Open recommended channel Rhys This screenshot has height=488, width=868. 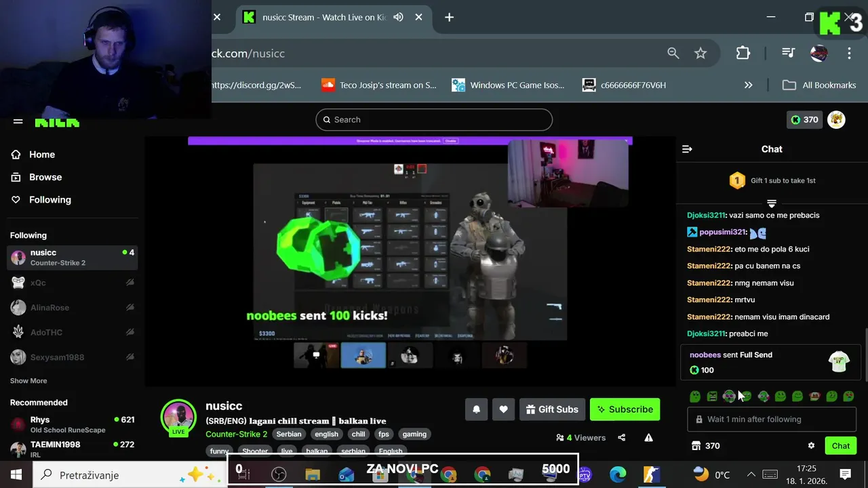(72, 424)
